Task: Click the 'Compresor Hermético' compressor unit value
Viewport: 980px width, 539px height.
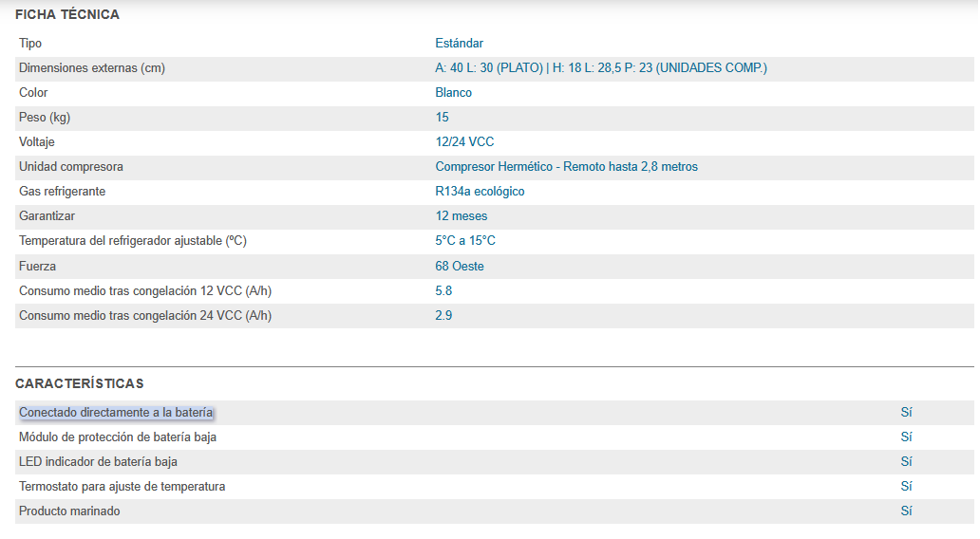Action: click(567, 167)
